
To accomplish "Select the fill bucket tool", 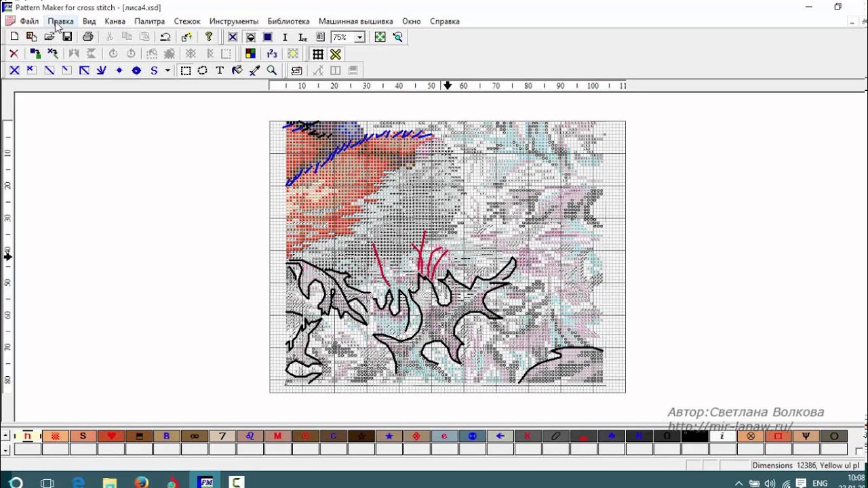I will [237, 70].
